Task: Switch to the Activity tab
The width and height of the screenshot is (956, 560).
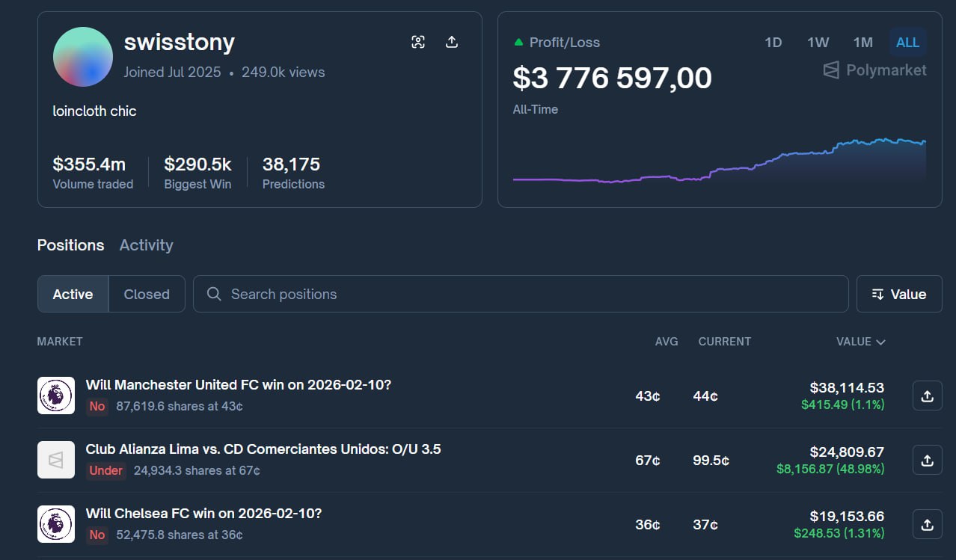Action: point(146,245)
